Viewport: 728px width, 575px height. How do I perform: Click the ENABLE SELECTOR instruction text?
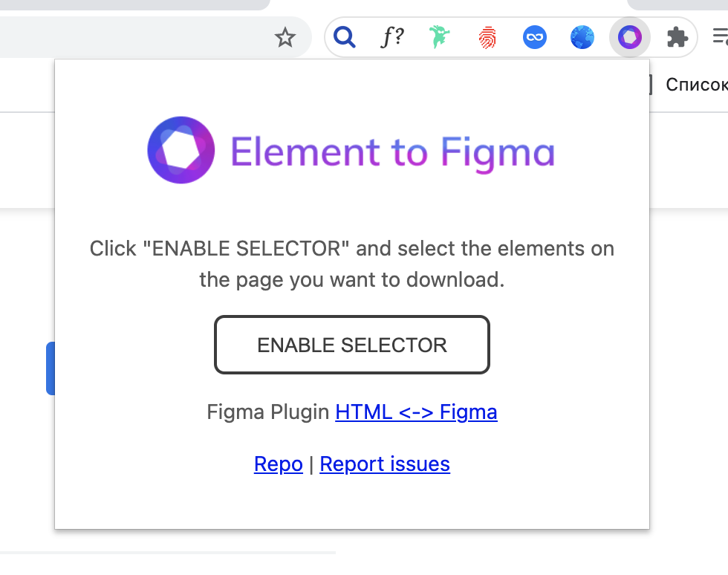(x=352, y=264)
